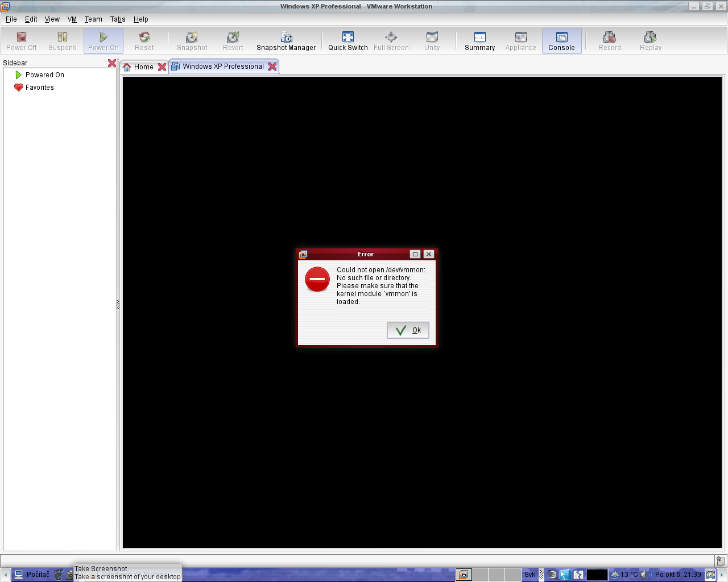The image size is (728, 582).
Task: Open the View menu
Action: coord(52,19)
